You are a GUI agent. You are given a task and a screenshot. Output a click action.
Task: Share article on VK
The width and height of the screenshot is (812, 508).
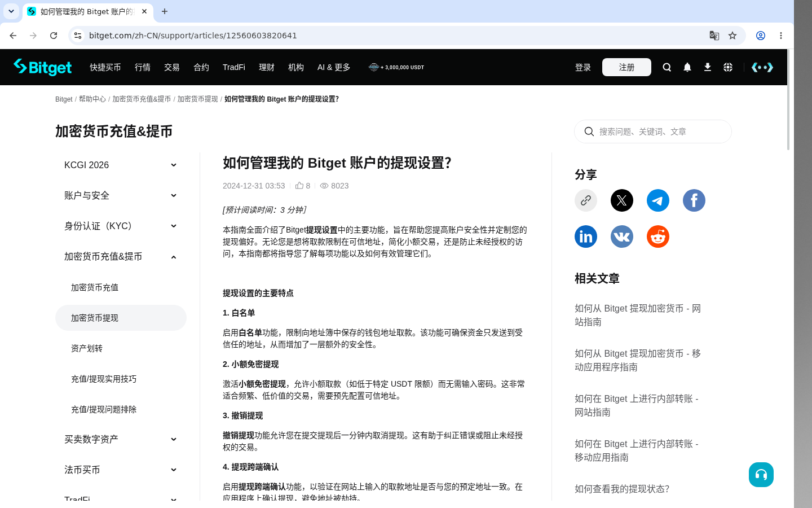622,237
